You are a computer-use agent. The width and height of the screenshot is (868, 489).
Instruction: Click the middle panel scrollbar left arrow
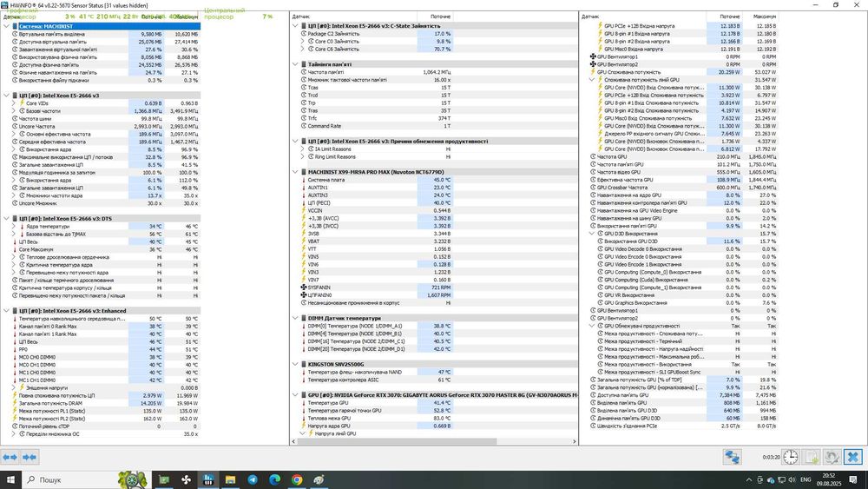pos(293,441)
